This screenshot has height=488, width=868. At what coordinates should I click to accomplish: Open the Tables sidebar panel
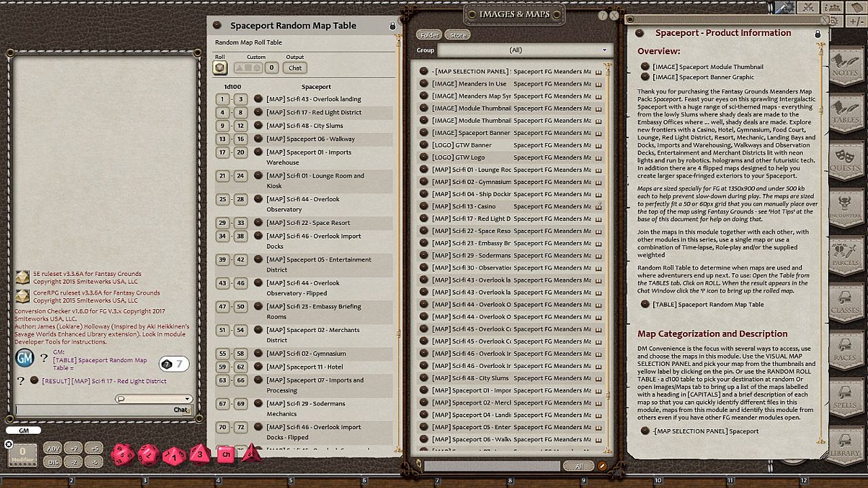click(845, 113)
